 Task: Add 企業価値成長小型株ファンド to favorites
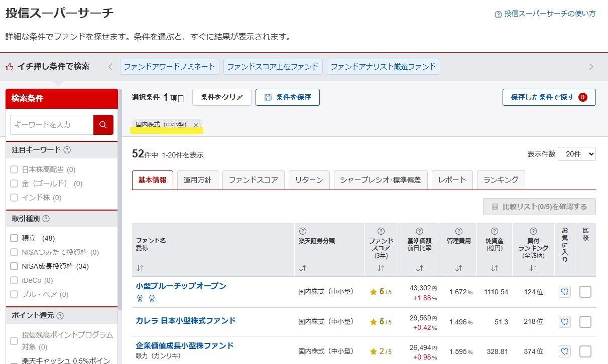click(x=565, y=351)
